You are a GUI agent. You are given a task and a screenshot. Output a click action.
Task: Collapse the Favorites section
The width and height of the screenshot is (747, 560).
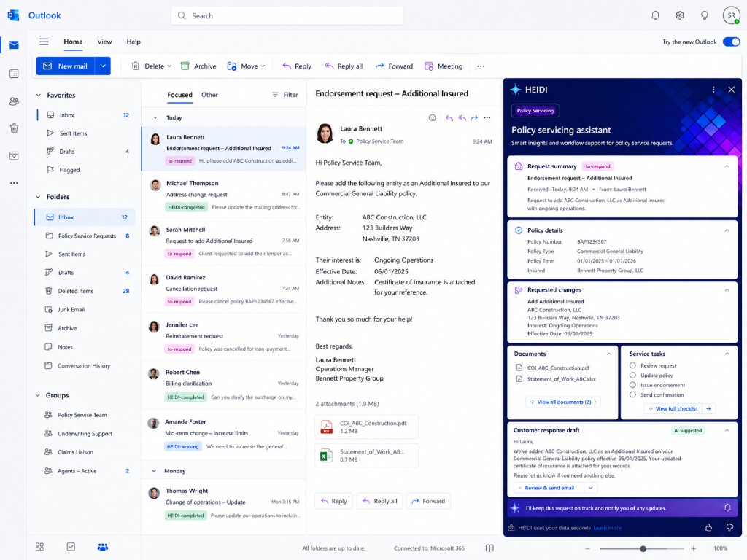click(x=38, y=96)
